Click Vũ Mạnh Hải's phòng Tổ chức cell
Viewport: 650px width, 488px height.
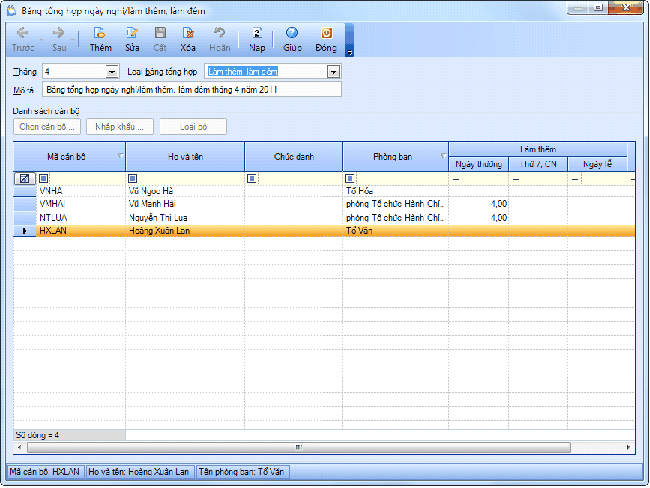395,204
